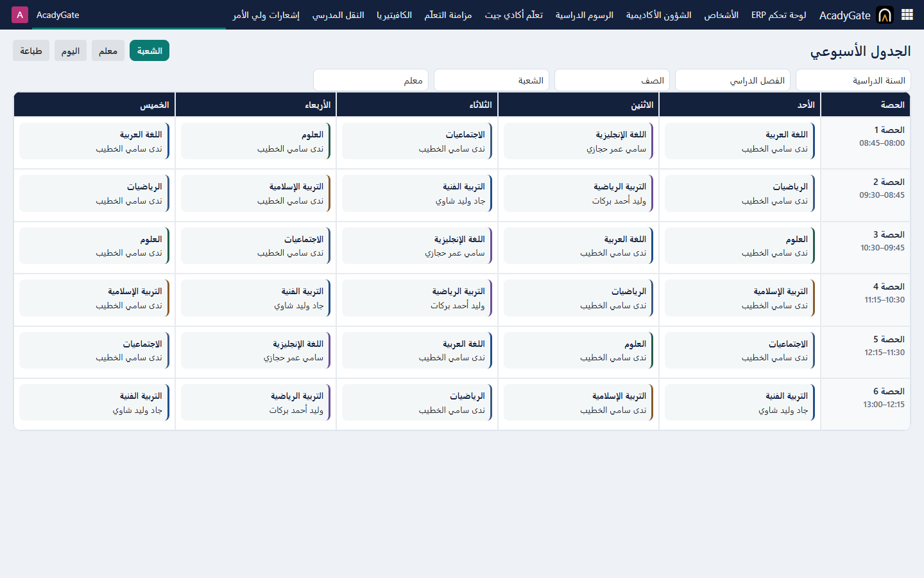Click the AcadyGate logo icon
This screenshot has width=924, height=578.
(885, 15)
